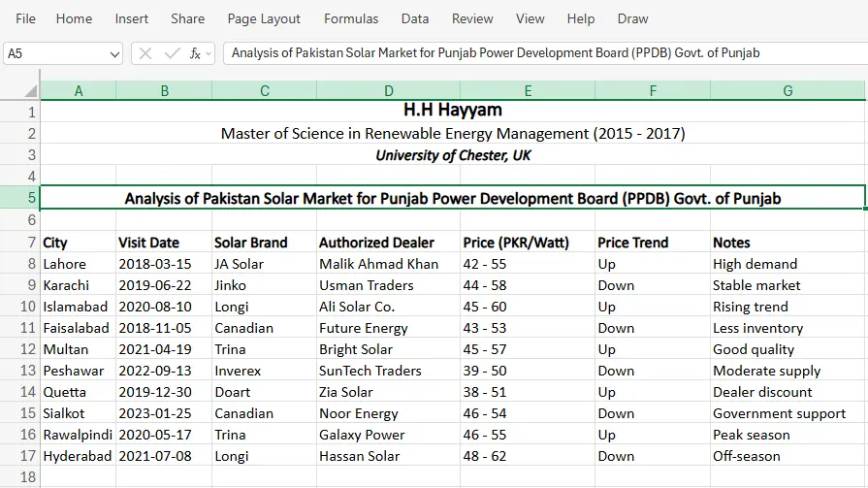Select the 'Rawalpindi' city cell
This screenshot has height=488, width=868.
(78, 435)
